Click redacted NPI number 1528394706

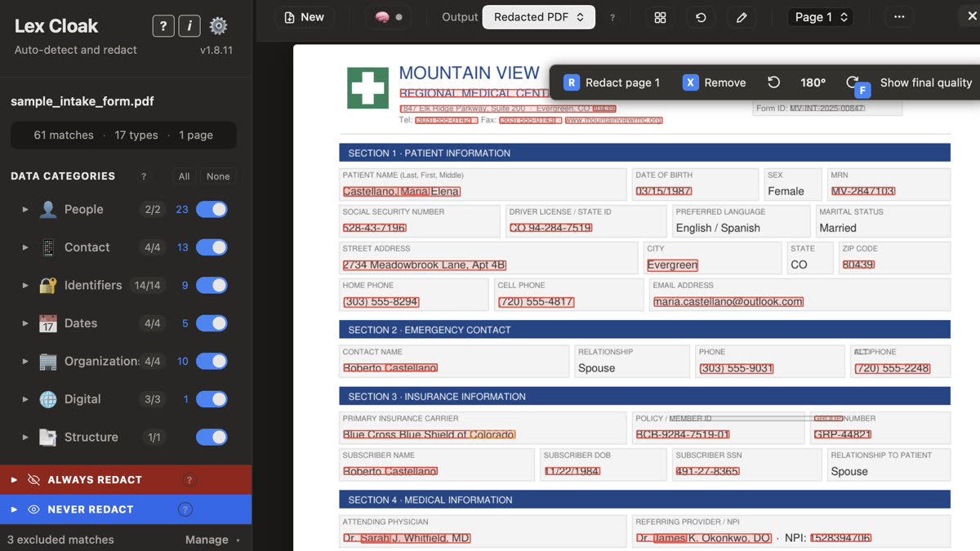(x=841, y=539)
